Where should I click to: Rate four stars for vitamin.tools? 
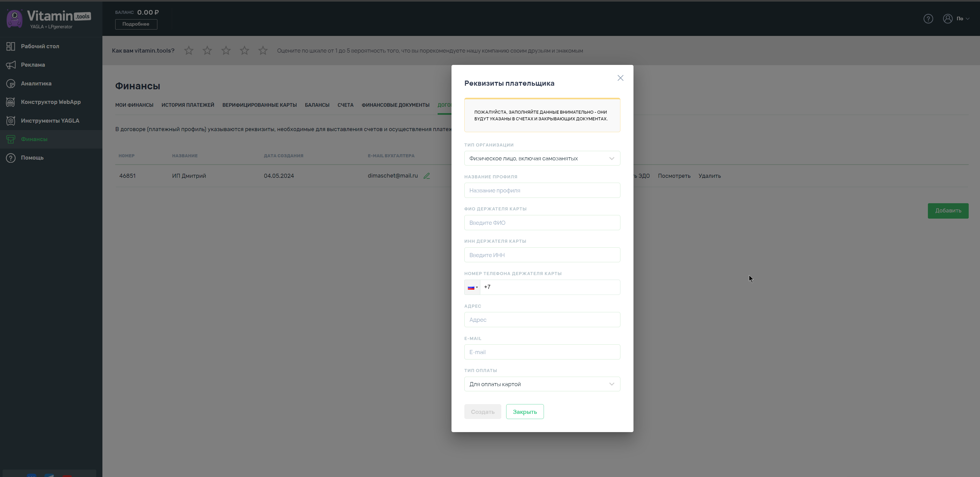(x=244, y=51)
